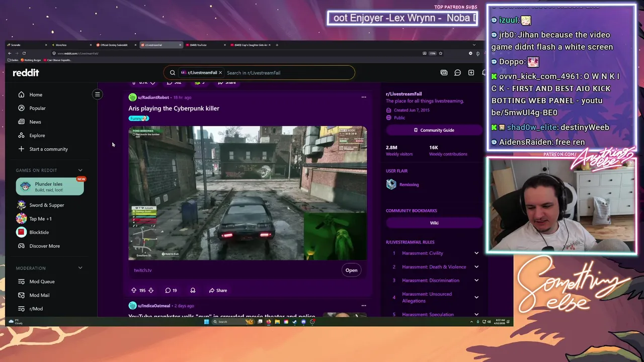The image size is (644, 362).
Task: Play the Cyberpunk gameplay video thumbnail
Action: [248, 194]
